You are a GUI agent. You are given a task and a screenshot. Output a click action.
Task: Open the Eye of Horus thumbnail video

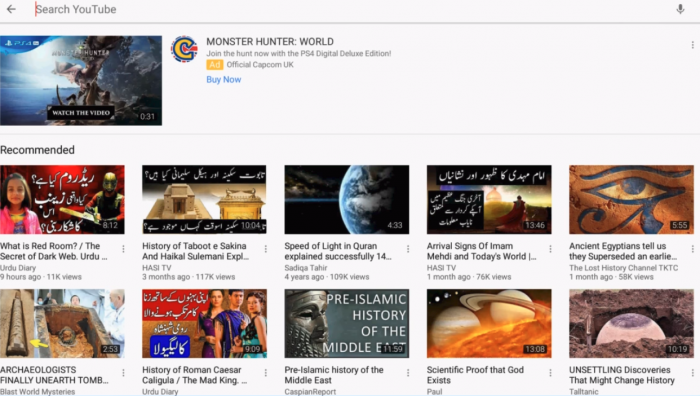(631, 200)
